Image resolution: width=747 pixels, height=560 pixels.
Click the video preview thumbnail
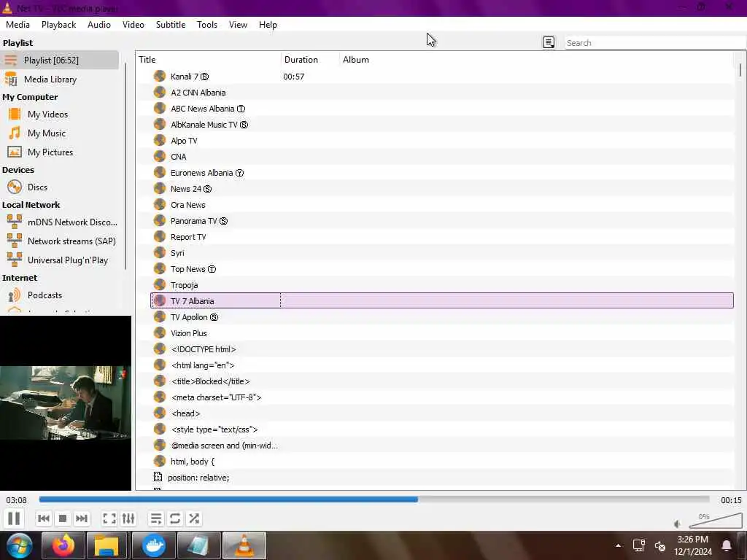(65, 402)
